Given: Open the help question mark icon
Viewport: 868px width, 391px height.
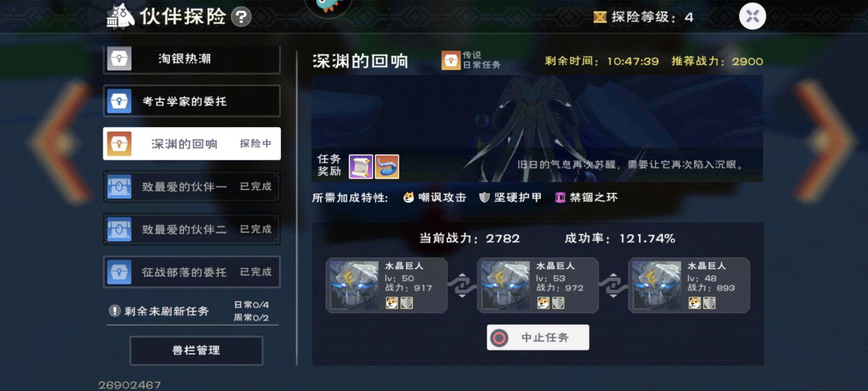Looking at the screenshot, I should coord(241,17).
